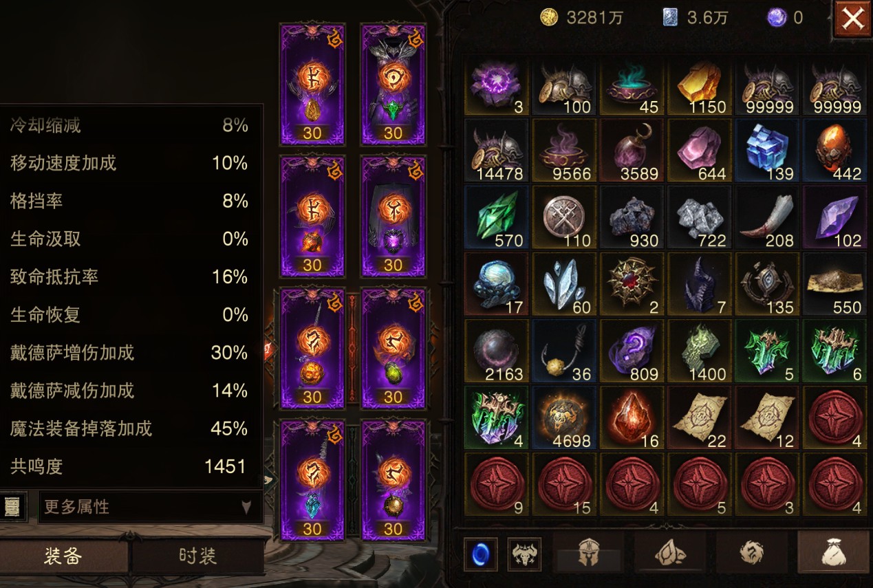Choose the scroll item with count 22
The width and height of the screenshot is (873, 588).
(700, 420)
